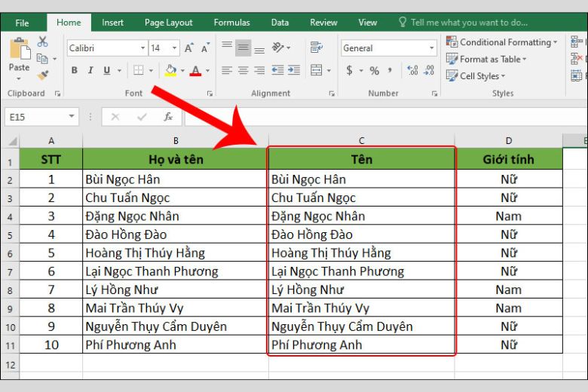The width and height of the screenshot is (588, 392).
Task: Toggle bold formatting
Action: (x=74, y=70)
